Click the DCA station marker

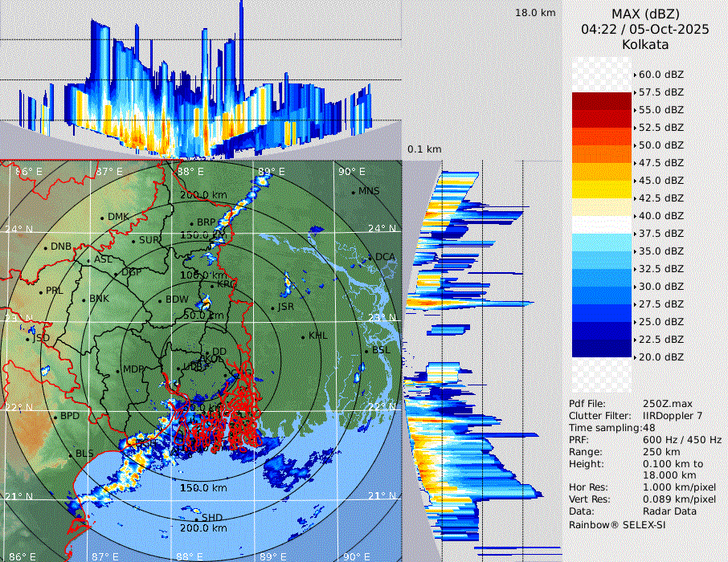371,258
